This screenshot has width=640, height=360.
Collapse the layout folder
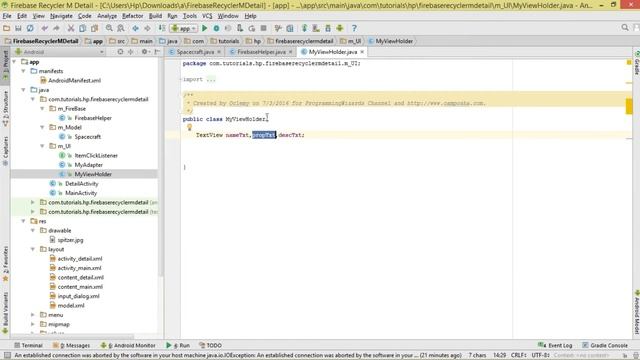click(33, 249)
